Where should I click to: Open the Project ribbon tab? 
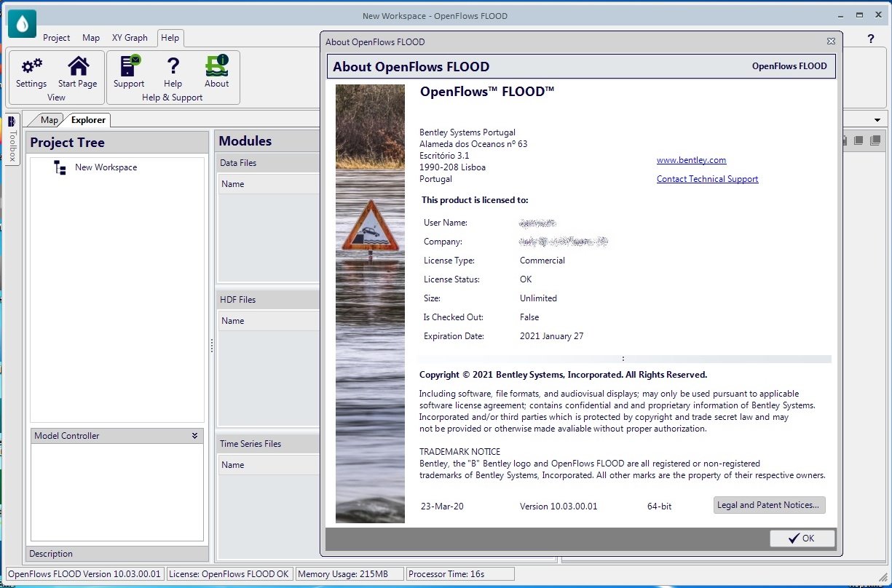(57, 38)
